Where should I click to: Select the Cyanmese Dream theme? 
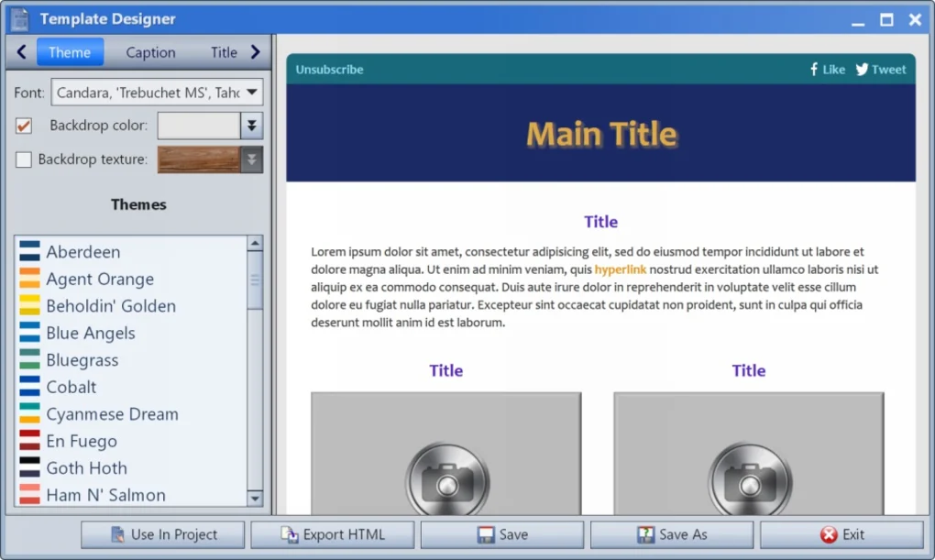tap(112, 413)
